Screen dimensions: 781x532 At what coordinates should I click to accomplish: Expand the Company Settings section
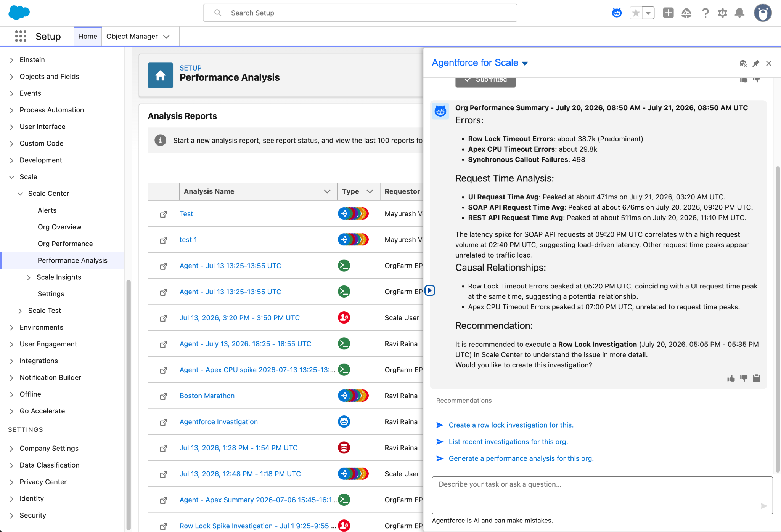pos(11,449)
